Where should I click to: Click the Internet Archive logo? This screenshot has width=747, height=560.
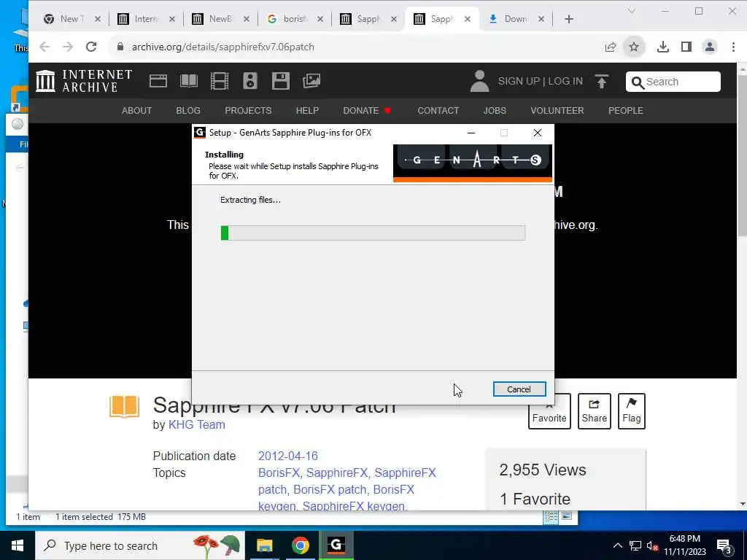pyautogui.click(x=84, y=81)
